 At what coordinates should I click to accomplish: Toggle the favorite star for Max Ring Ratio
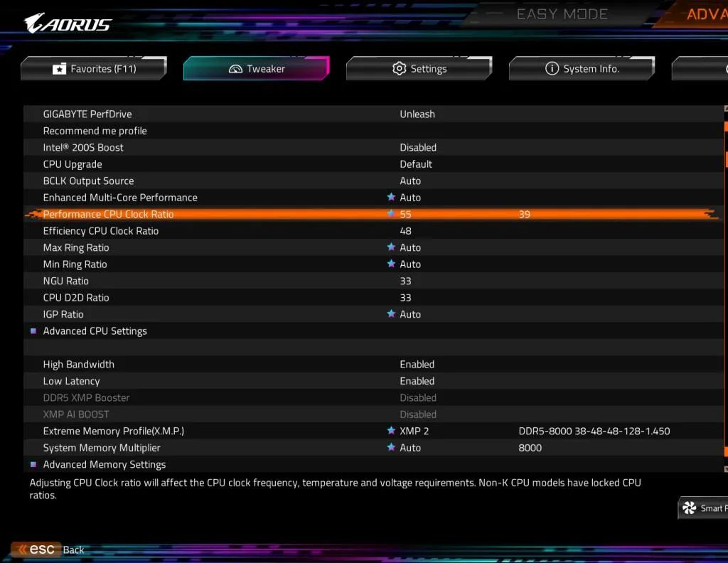click(391, 247)
